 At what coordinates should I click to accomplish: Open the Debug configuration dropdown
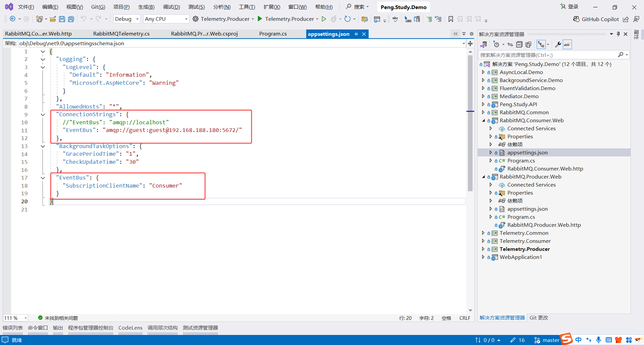[x=127, y=19]
